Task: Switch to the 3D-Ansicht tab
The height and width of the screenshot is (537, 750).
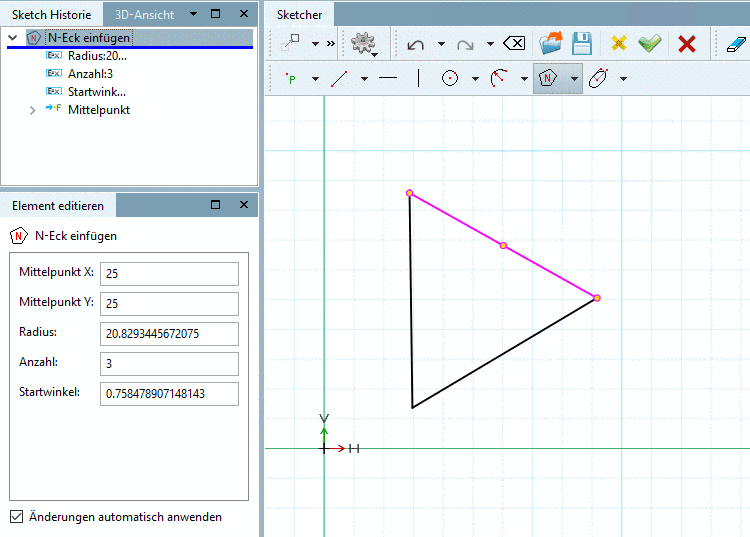Action: point(143,15)
